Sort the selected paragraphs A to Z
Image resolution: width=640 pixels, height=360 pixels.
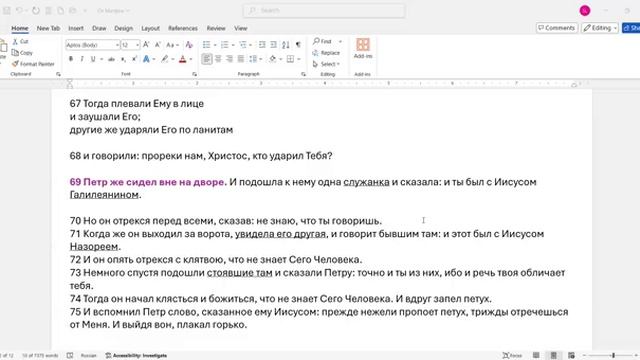click(x=286, y=45)
